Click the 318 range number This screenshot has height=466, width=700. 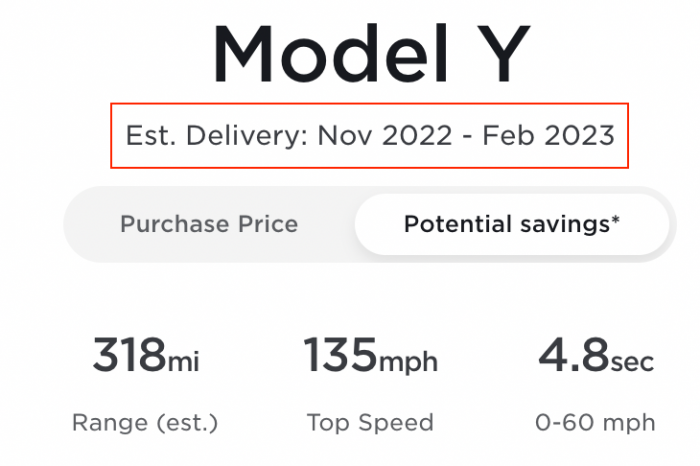(x=128, y=354)
